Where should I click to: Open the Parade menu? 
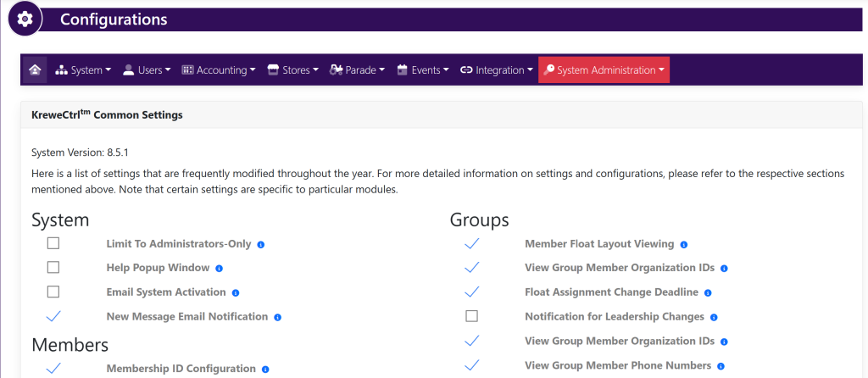click(358, 70)
